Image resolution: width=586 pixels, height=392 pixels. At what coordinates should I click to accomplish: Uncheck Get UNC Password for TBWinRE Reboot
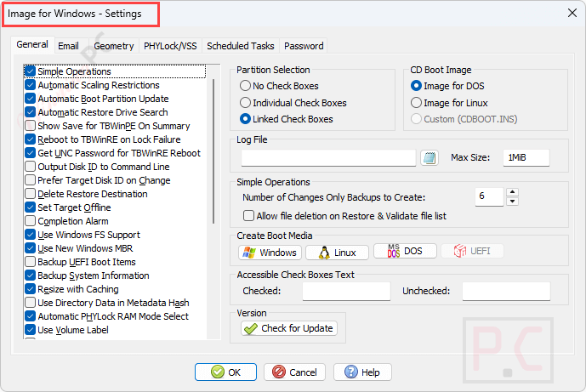coord(31,153)
